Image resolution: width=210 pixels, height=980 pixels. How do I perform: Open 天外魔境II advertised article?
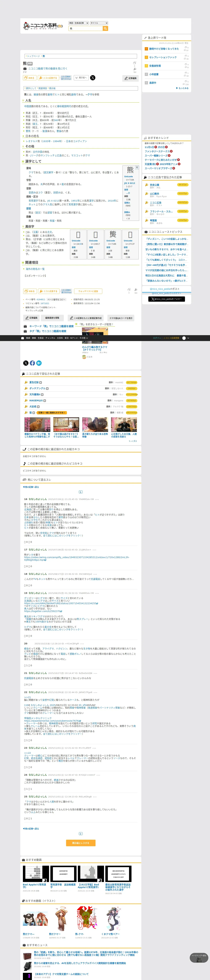tap(35, 394)
